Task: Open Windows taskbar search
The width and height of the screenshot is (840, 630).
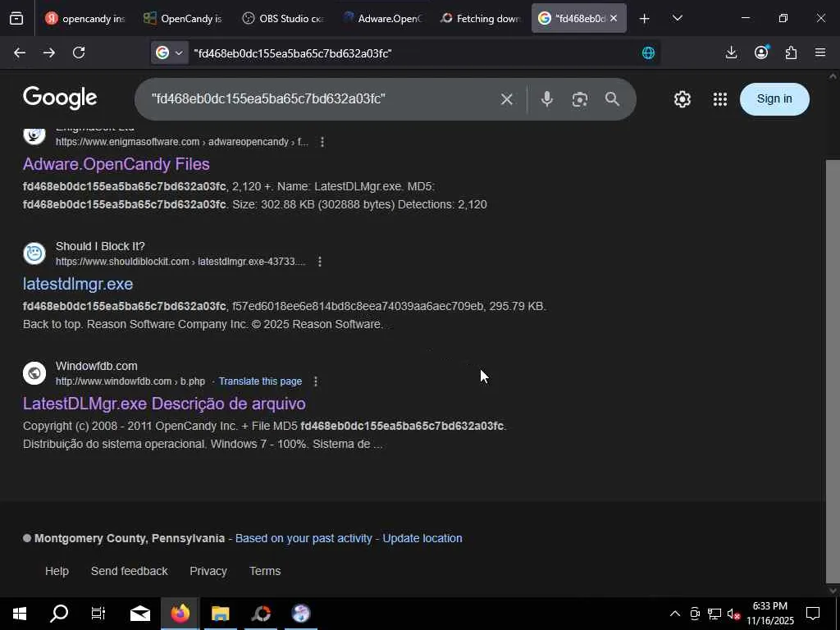Action: click(x=59, y=614)
